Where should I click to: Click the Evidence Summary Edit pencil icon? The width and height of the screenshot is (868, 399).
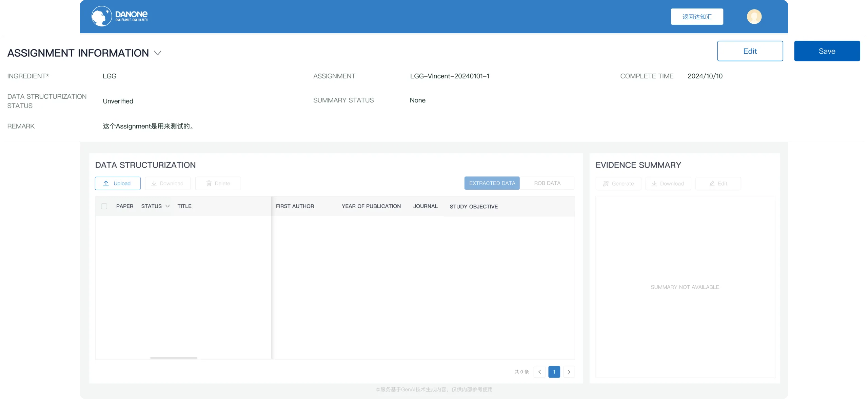click(712, 184)
